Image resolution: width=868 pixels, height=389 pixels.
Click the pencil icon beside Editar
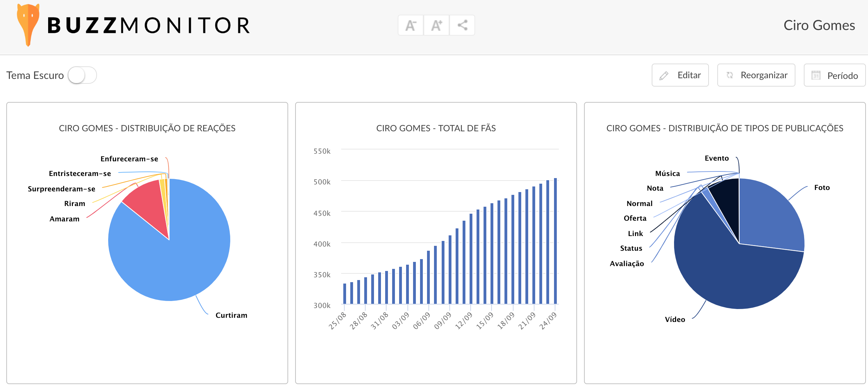pos(664,75)
